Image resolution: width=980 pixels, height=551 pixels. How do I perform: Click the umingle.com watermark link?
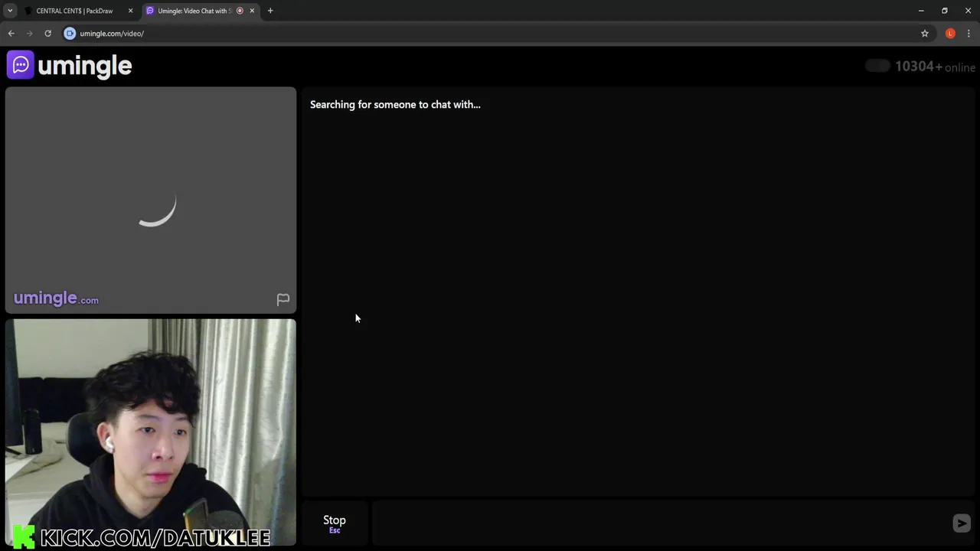click(x=56, y=298)
